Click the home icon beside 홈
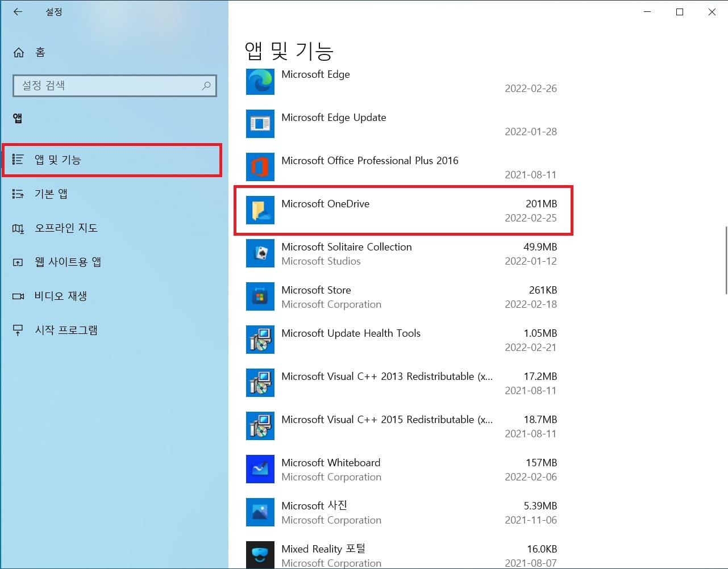The height and width of the screenshot is (569, 728). (x=19, y=53)
